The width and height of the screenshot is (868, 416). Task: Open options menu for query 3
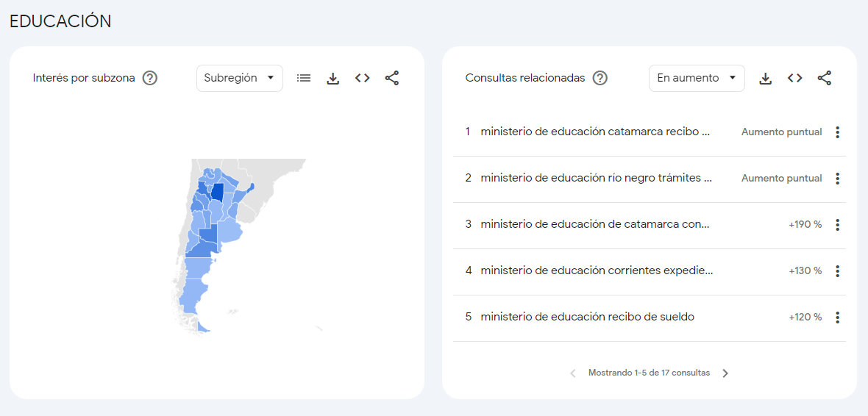[837, 225]
